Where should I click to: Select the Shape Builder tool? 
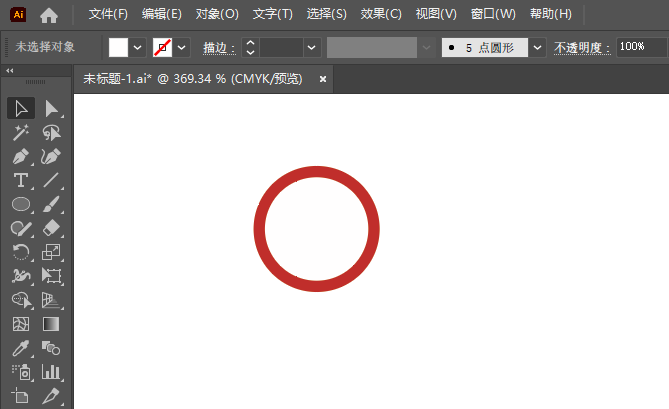[21, 300]
